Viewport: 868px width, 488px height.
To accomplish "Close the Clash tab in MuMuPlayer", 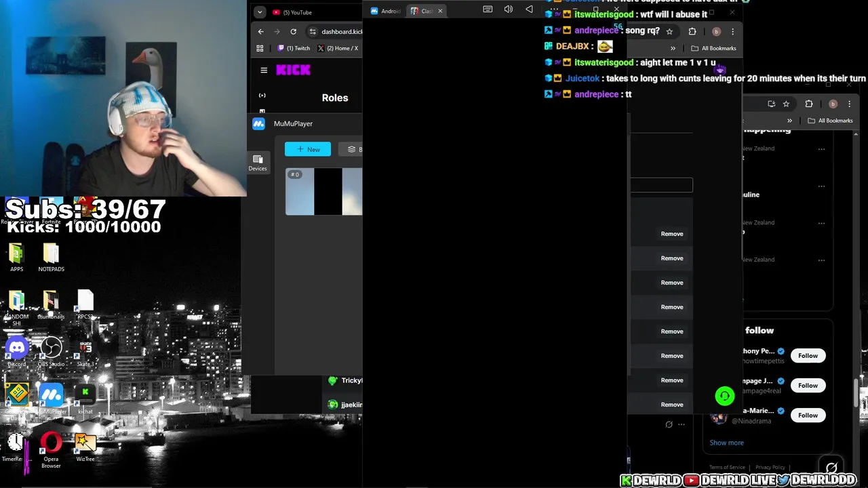I will click(440, 11).
